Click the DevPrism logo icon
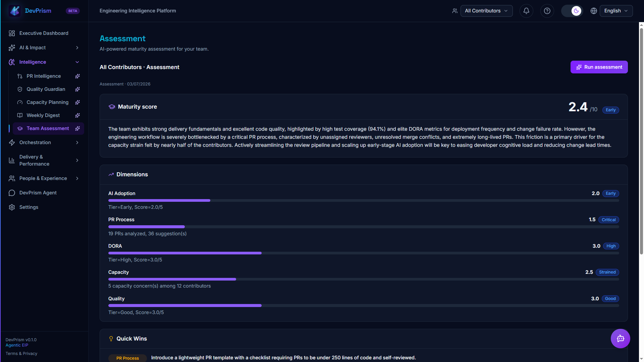Image resolution: width=644 pixels, height=362 pixels. 15,11
